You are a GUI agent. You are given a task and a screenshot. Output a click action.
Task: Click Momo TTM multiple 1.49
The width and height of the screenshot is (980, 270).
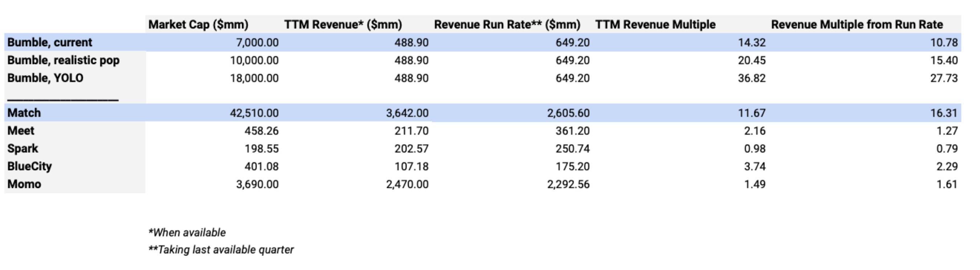tap(755, 184)
